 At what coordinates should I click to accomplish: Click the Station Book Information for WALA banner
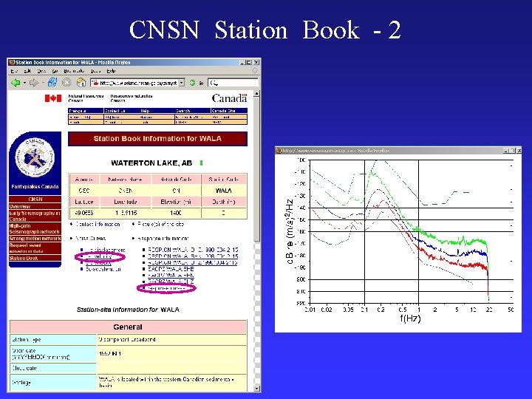coord(157,139)
